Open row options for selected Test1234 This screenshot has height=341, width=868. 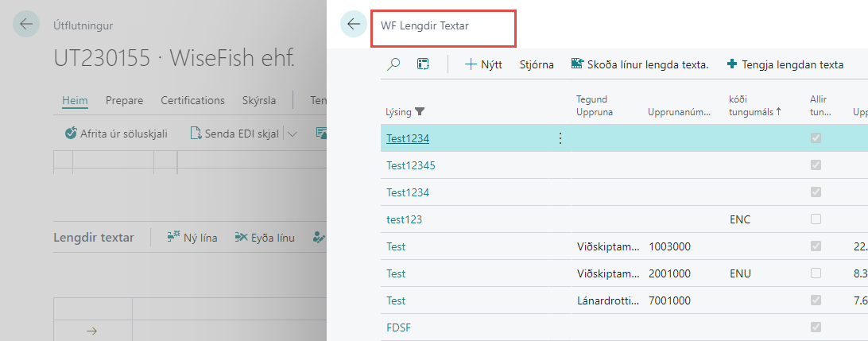click(560, 138)
